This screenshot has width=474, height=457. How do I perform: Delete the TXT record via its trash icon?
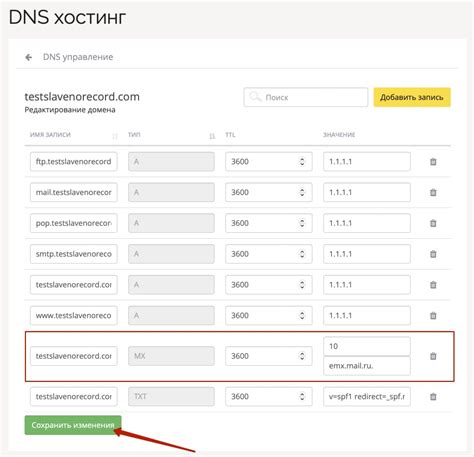433,397
